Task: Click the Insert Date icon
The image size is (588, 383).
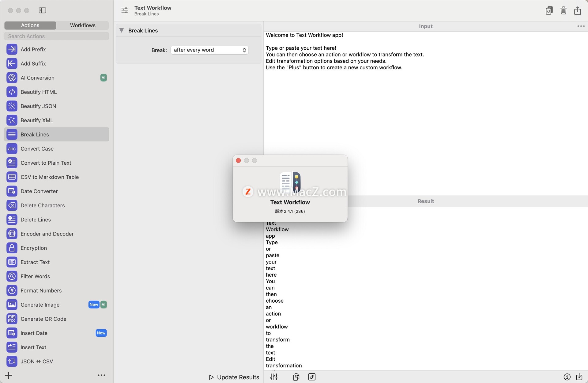Action: 12,333
